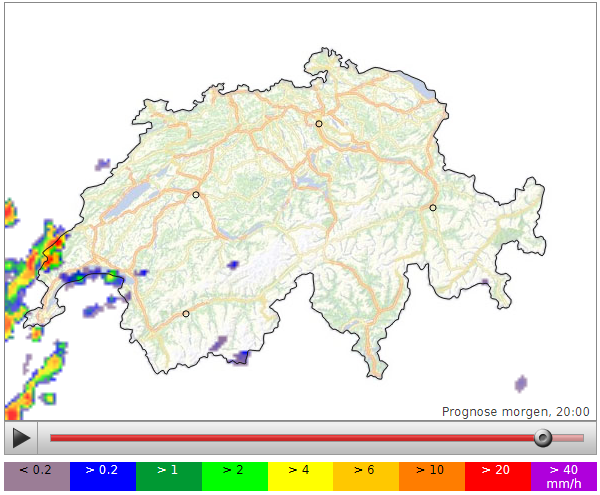Click the Bern city marker circle
This screenshot has width=600, height=495.
point(196,194)
